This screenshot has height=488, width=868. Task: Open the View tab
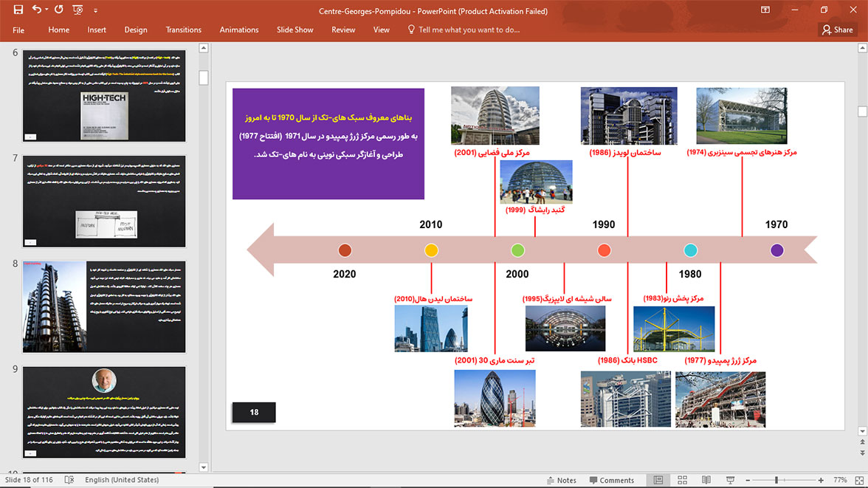pyautogui.click(x=381, y=30)
